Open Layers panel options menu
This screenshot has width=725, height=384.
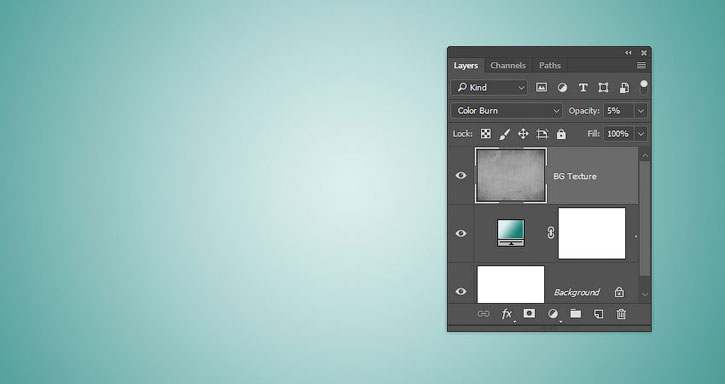(x=641, y=65)
